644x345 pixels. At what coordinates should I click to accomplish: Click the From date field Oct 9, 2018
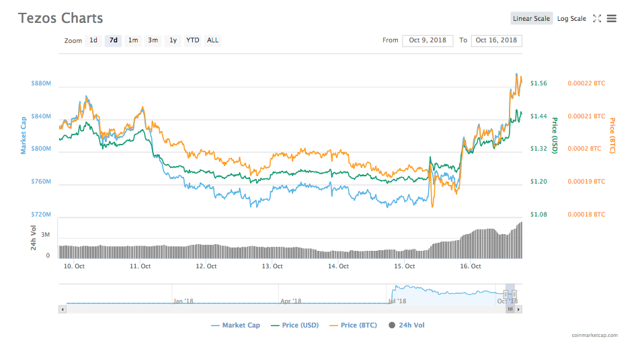coord(428,40)
